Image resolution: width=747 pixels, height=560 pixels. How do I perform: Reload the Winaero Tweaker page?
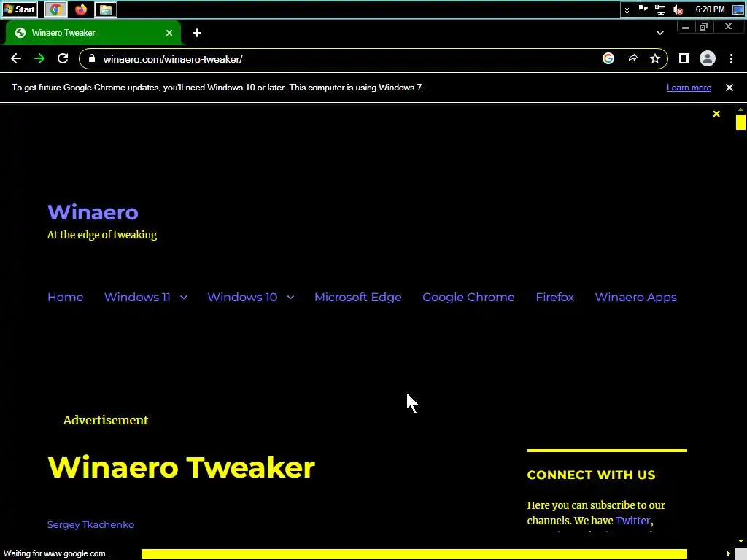pyautogui.click(x=63, y=58)
